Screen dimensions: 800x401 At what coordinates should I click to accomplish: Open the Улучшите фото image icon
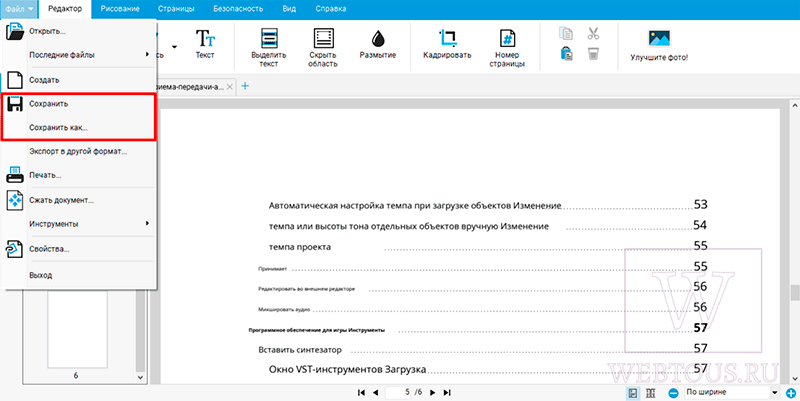pos(659,39)
